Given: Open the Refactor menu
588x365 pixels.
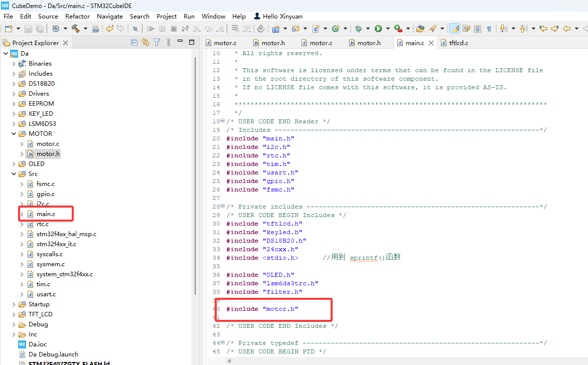Looking at the screenshot, I should click(77, 17).
